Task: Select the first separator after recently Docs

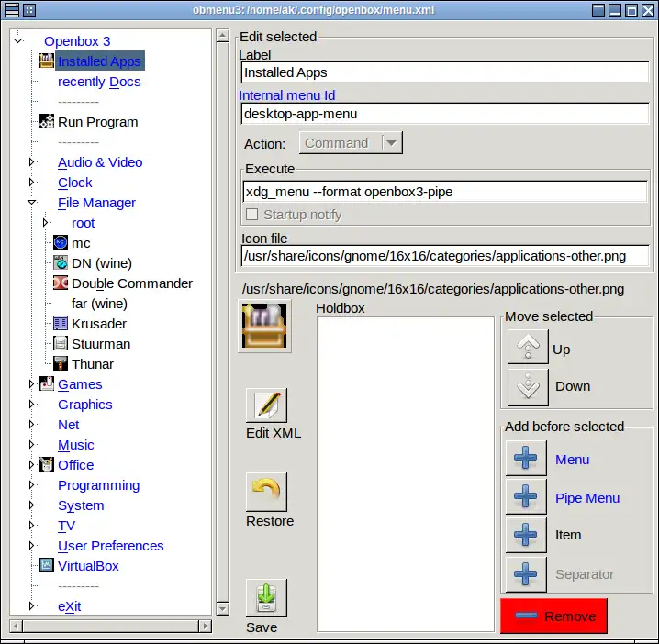Action: click(x=79, y=102)
